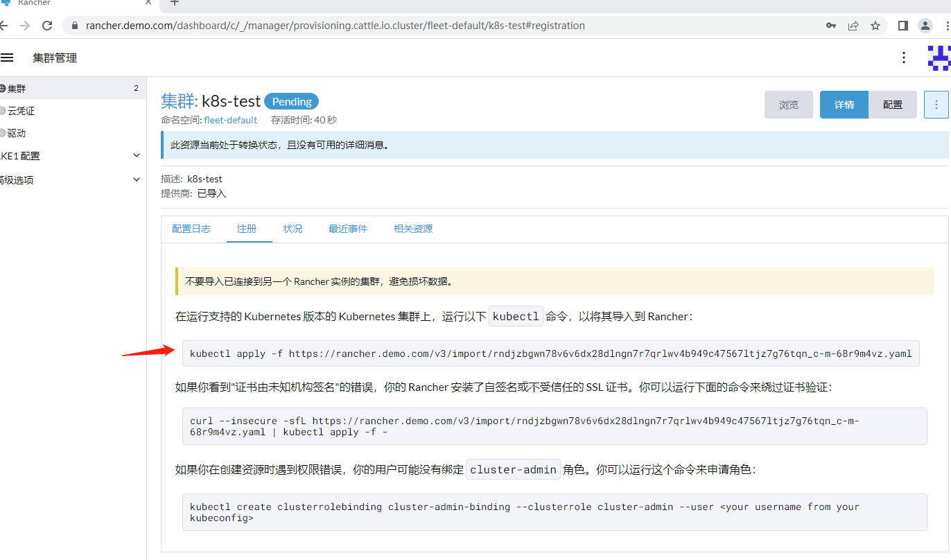Select 集群 in the sidebar
Screen dimensions: 951x560
(72, 89)
